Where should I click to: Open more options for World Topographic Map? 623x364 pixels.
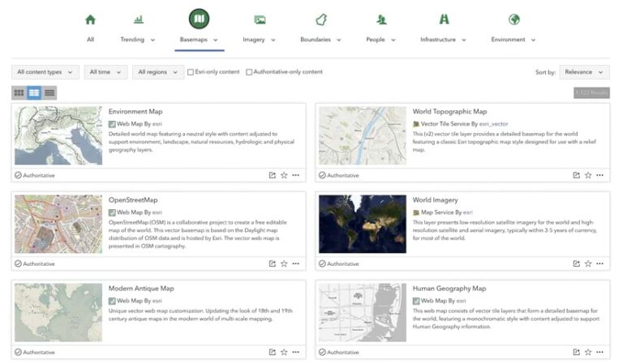point(600,175)
